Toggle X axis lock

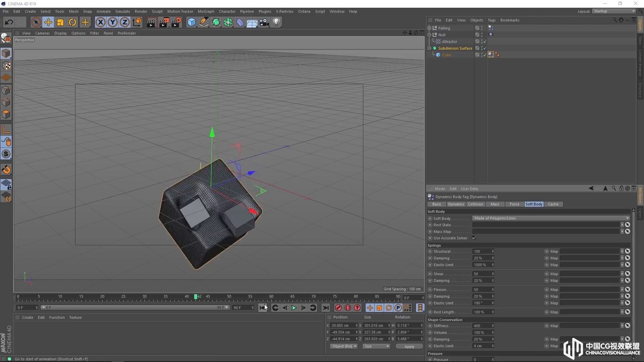[100, 22]
